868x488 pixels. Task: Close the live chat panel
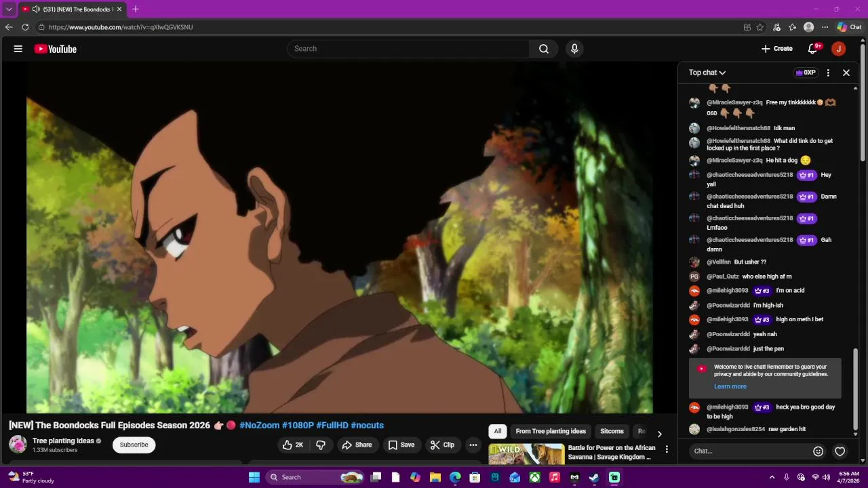tap(846, 73)
